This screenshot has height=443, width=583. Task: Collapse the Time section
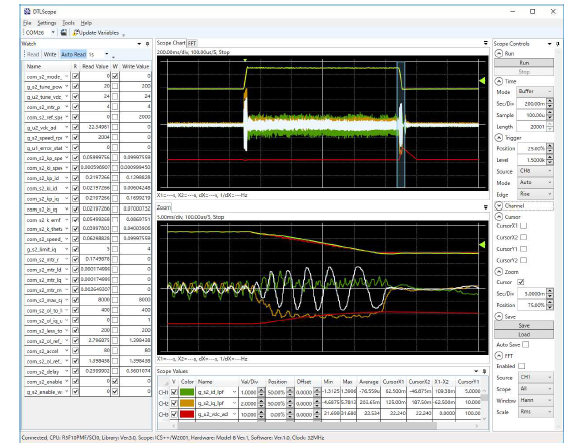(x=499, y=81)
